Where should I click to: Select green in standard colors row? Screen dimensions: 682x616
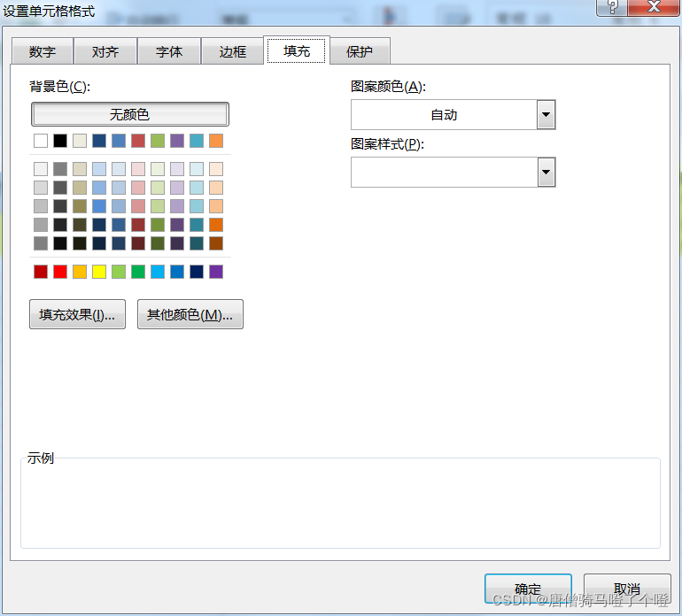[x=138, y=272]
